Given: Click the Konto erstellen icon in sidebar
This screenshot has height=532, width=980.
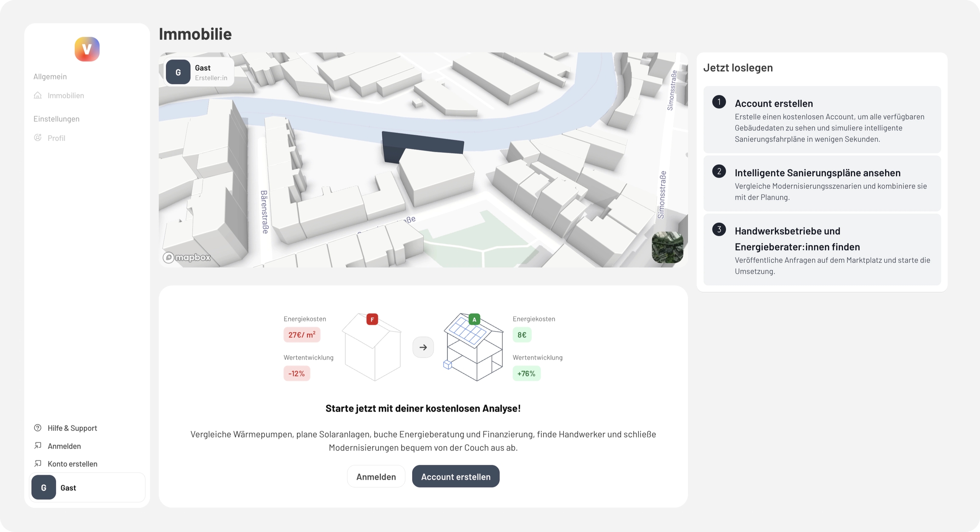Looking at the screenshot, I should tap(38, 464).
